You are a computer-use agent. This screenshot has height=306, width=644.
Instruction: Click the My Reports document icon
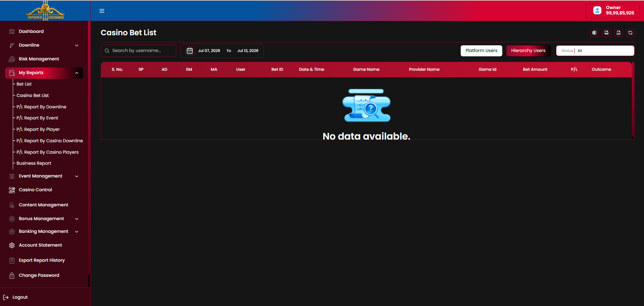coord(12,73)
